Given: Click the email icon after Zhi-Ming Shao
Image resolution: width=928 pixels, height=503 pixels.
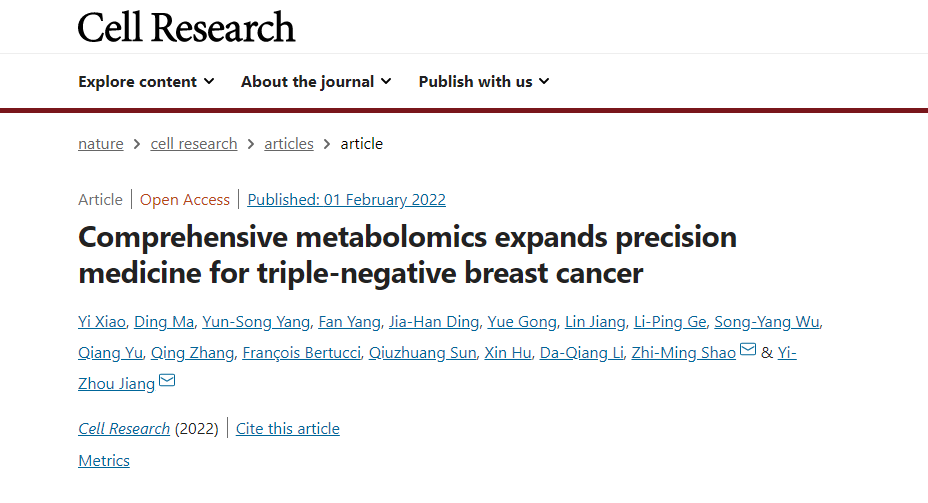Looking at the screenshot, I should coord(748,350).
